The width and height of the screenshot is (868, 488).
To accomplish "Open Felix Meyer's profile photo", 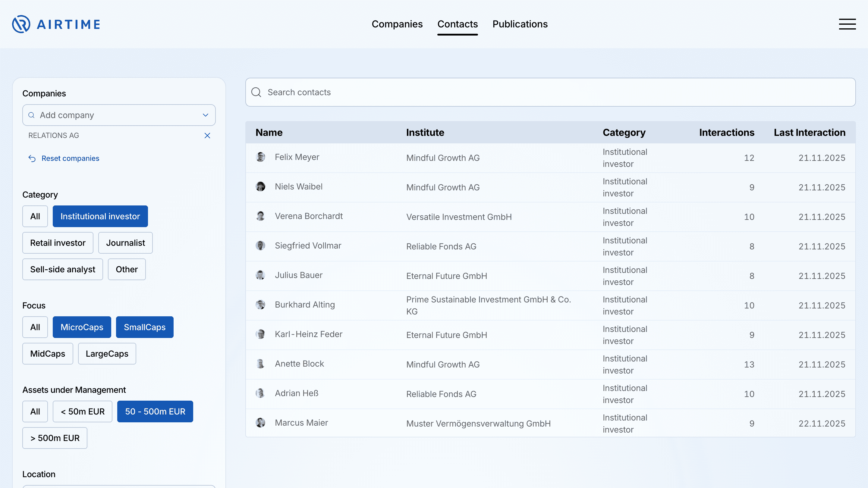I will [260, 157].
